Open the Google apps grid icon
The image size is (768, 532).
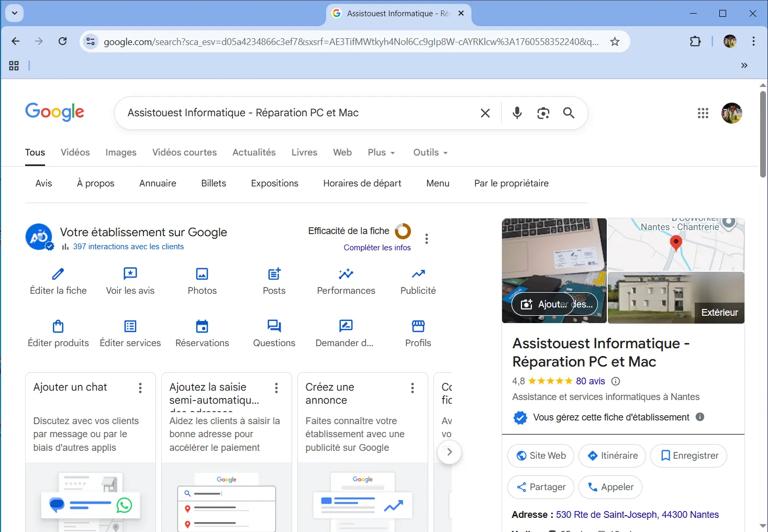[x=703, y=113]
